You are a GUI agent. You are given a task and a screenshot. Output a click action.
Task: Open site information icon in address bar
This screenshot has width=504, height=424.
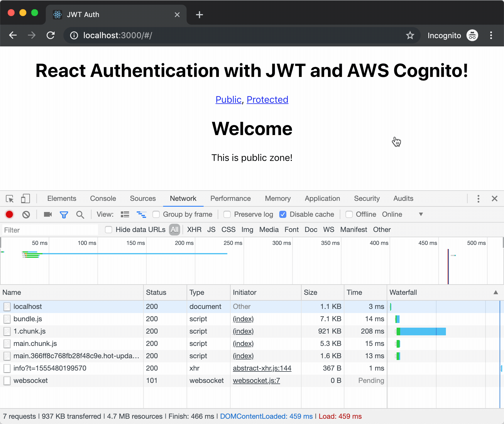[x=74, y=36]
